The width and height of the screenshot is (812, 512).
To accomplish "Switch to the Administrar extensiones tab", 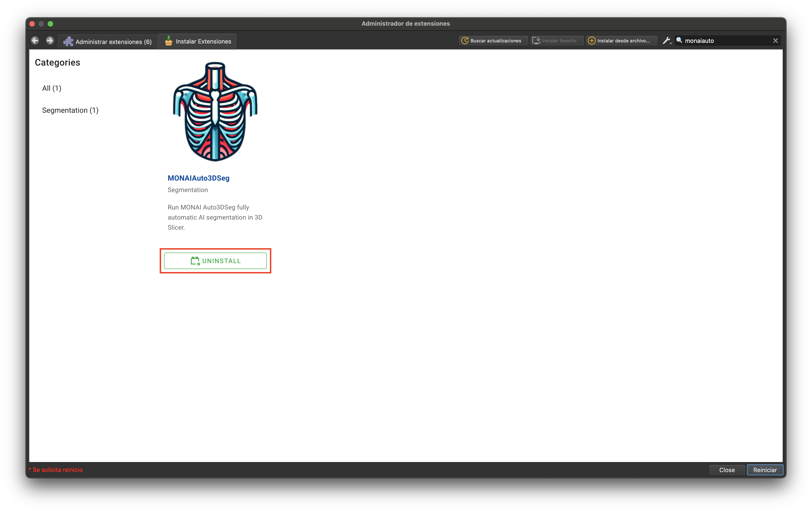I will click(108, 41).
